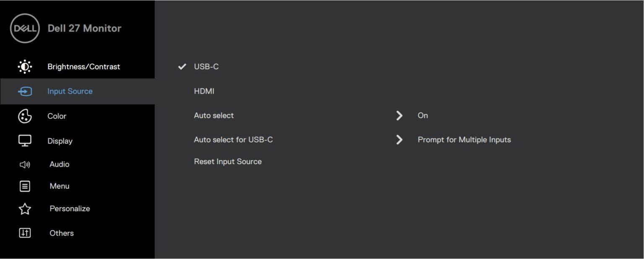
Task: Click the On value for Auto select
Action: [x=423, y=115]
